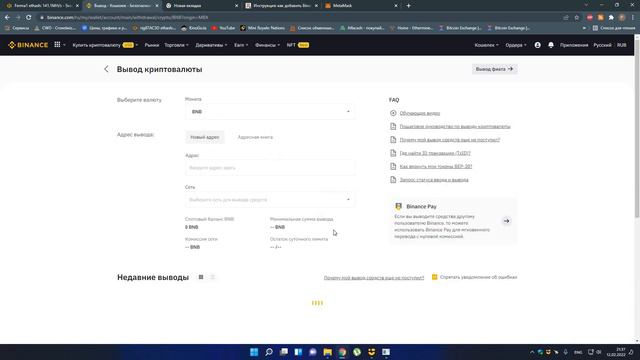Open the Монета coin dropdown showing BNB
Screen dimensions: 640x360
270,111
